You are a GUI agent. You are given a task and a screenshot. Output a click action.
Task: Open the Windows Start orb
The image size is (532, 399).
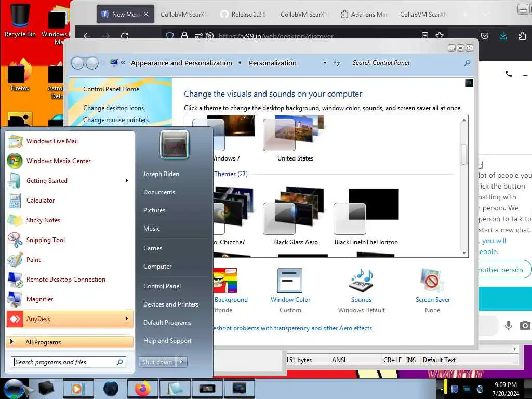pos(14,389)
